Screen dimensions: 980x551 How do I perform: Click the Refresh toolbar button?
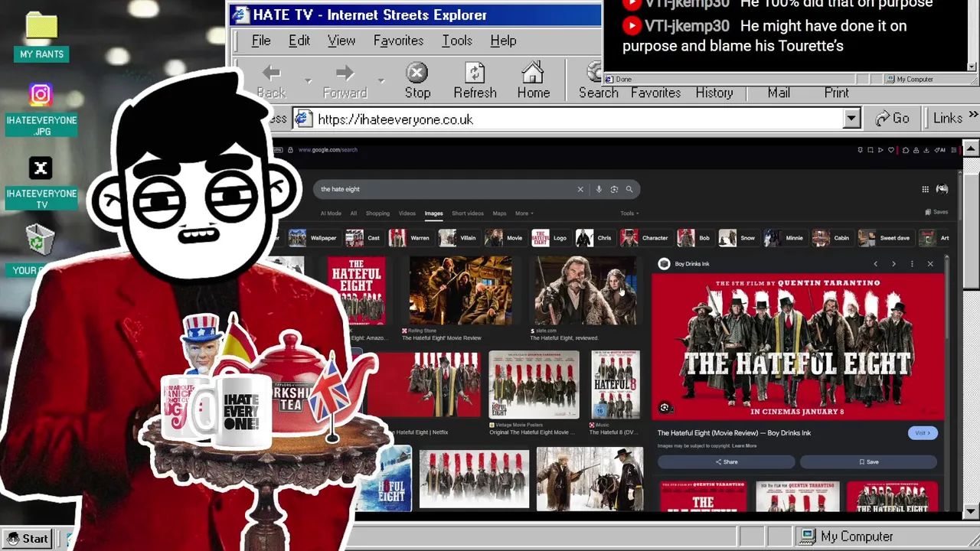[475, 81]
